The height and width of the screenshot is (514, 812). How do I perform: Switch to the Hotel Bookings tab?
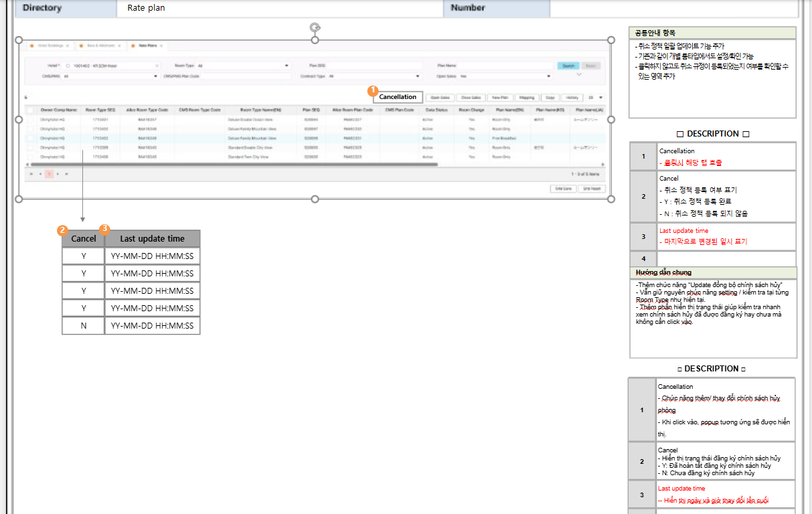[50, 46]
